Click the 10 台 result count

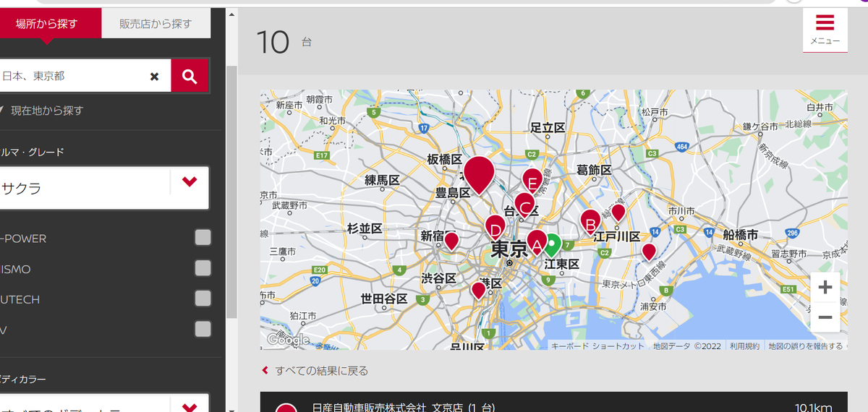[x=284, y=42]
